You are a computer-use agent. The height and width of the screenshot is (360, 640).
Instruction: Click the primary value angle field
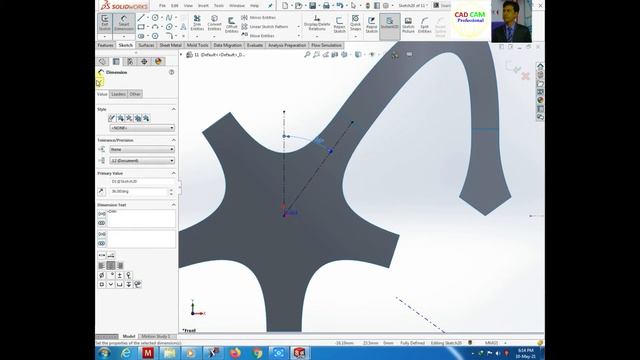pyautogui.click(x=139, y=191)
